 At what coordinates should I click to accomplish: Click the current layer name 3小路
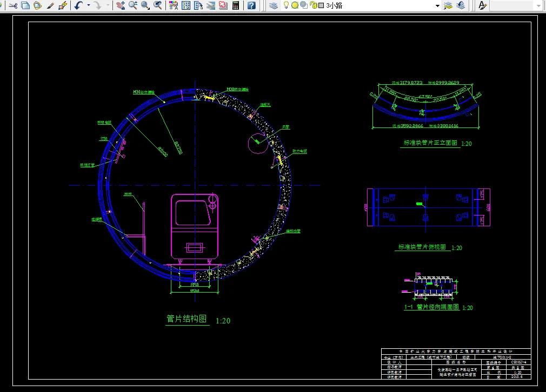pos(334,5)
